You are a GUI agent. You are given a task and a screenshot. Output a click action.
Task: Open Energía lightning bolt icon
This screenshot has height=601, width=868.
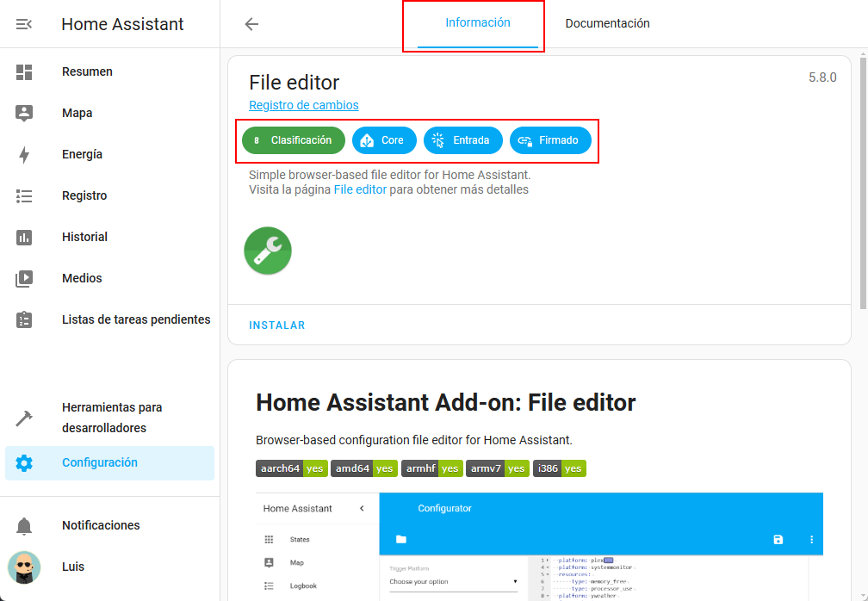[x=24, y=155]
